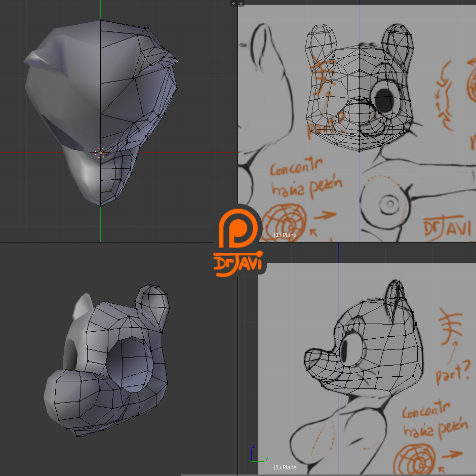Open the panel with the right plus icon
This screenshot has height=476, width=476.
241,4
